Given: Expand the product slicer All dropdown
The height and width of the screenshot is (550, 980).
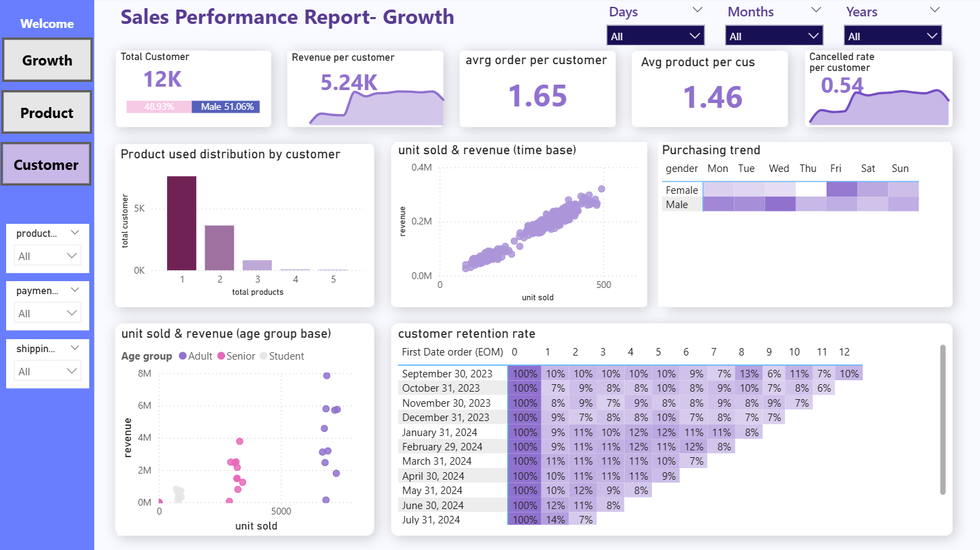Looking at the screenshot, I should tap(48, 256).
